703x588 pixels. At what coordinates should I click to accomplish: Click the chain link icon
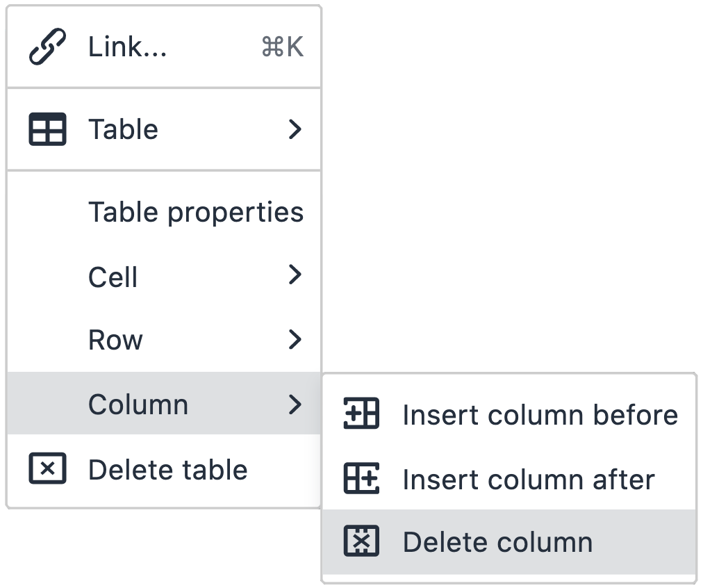point(47,47)
